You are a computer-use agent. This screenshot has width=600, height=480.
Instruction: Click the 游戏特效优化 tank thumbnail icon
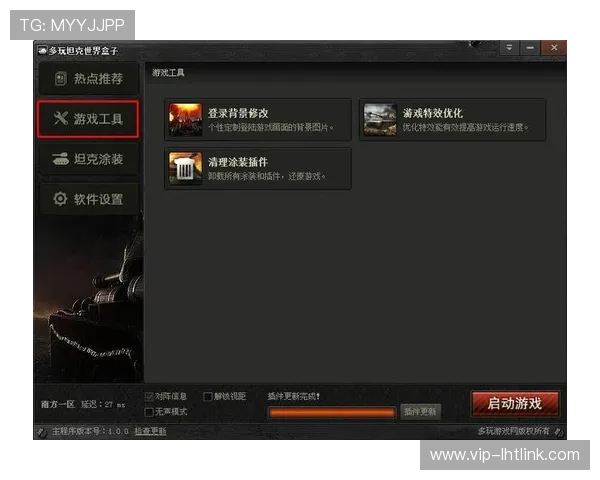380,119
